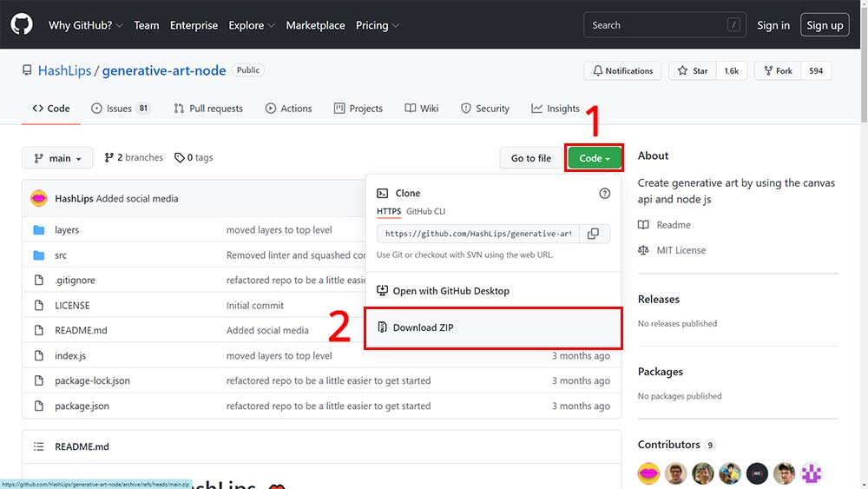
Task: Open the 'Initial commit' message for LICENSE
Action: coord(254,306)
